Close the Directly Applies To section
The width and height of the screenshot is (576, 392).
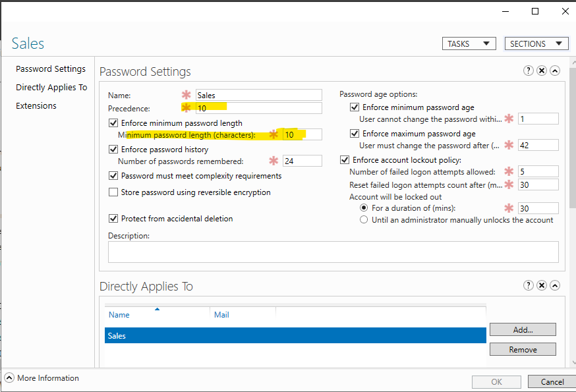click(x=542, y=286)
